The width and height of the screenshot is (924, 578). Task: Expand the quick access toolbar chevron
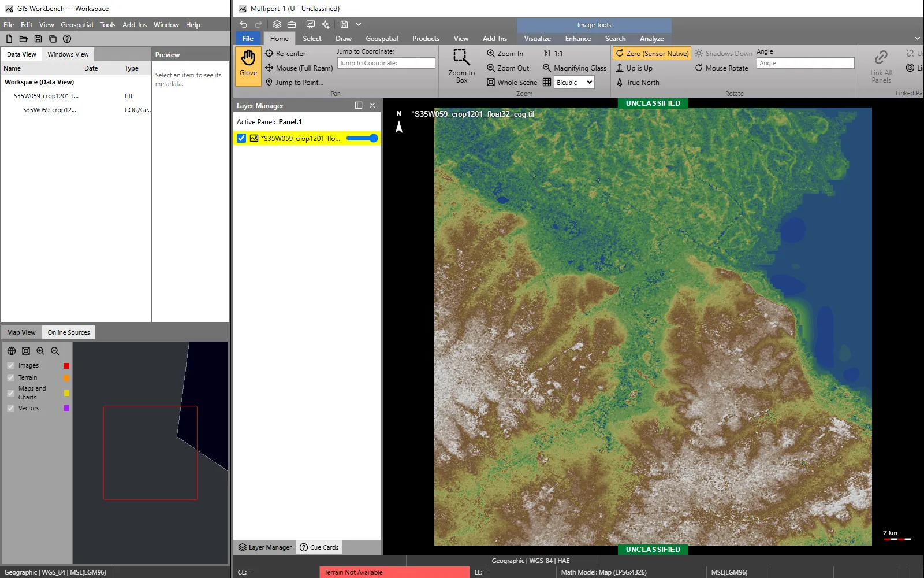359,24
